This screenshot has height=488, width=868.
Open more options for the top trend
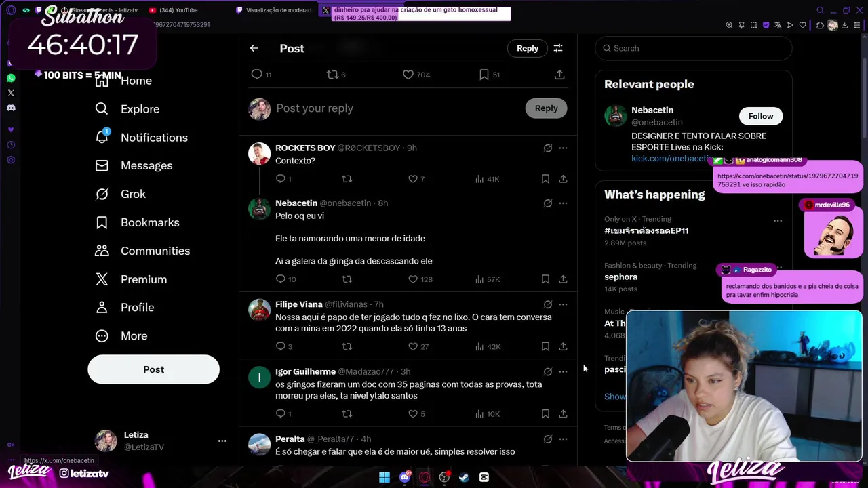tap(778, 221)
